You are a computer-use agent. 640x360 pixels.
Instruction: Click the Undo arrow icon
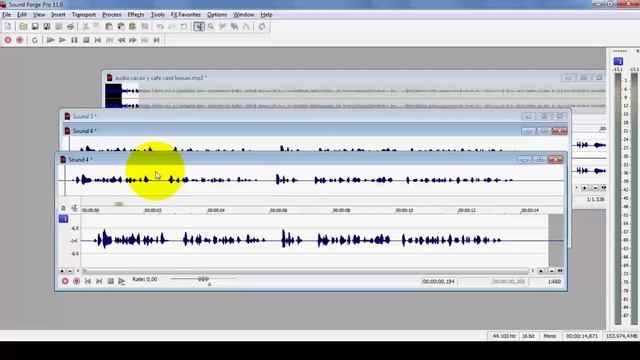160,27
